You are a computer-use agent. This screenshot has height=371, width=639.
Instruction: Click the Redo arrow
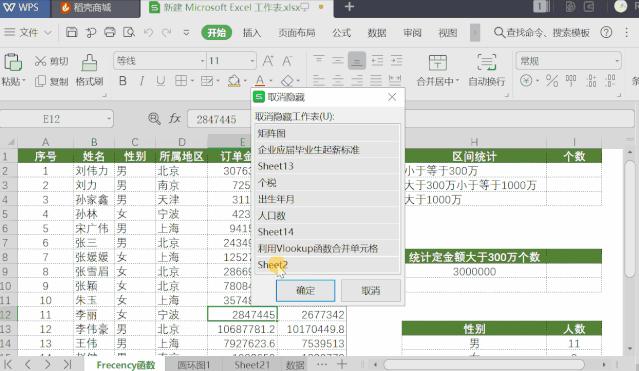[166, 33]
